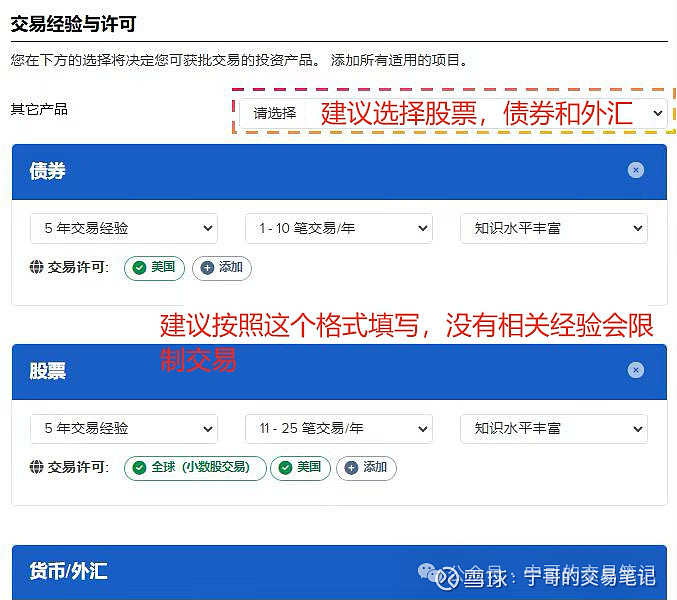Click the plus icon on bonds 添加 button

(x=207, y=268)
